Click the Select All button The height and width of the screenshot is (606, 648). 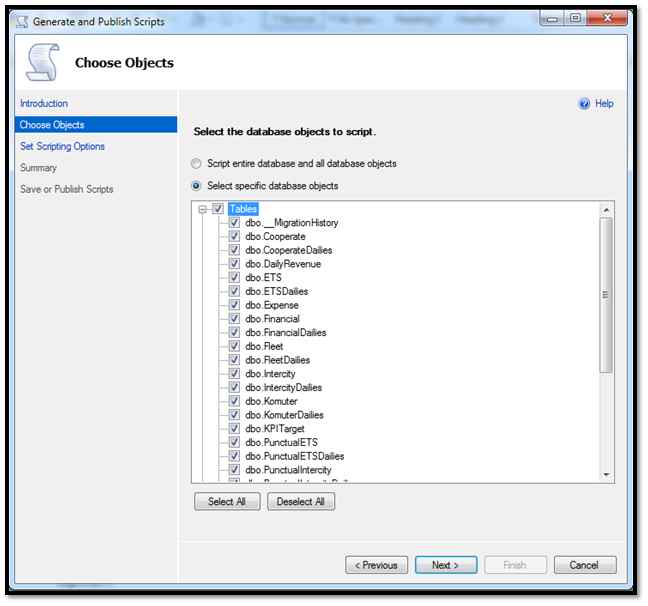point(227,501)
